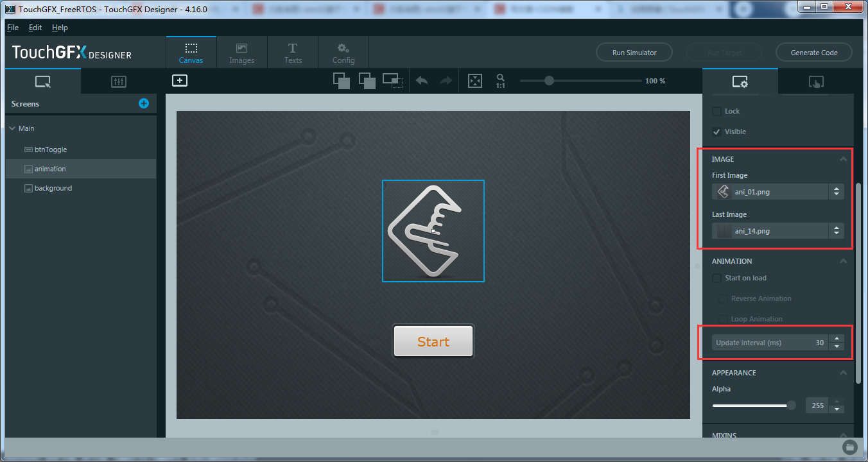The width and height of the screenshot is (868, 462).
Task: Add a new screen with plus icon
Action: [144, 103]
